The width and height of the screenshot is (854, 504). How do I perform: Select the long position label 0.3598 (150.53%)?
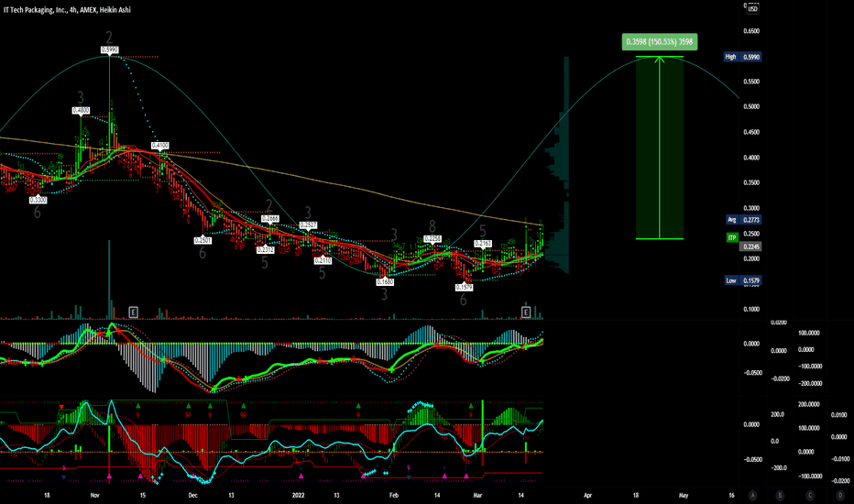(x=660, y=42)
